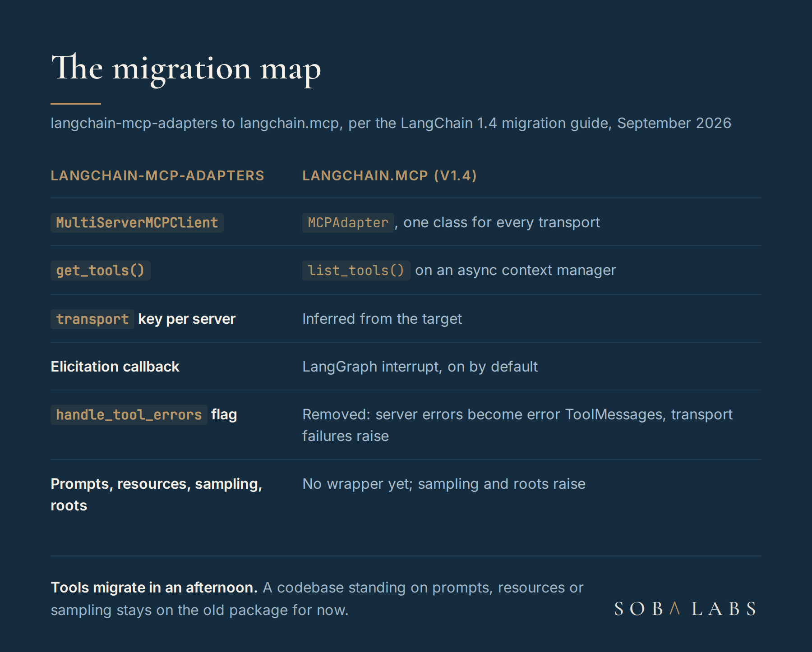This screenshot has width=812, height=652.
Task: Click 'one class for every transport' text
Action: click(x=502, y=222)
